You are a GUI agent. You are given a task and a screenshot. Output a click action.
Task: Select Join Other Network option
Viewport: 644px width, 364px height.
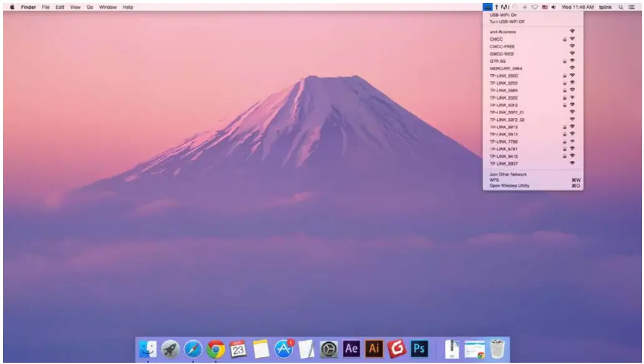tap(508, 175)
